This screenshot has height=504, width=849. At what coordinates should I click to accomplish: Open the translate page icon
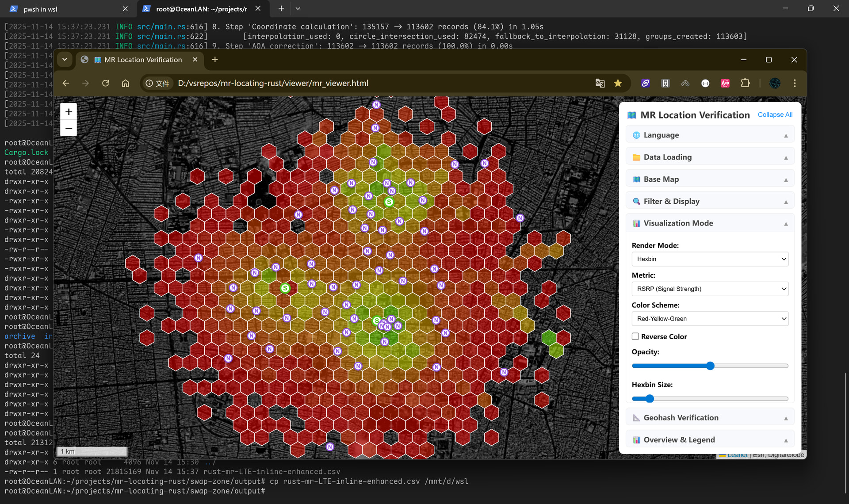600,83
